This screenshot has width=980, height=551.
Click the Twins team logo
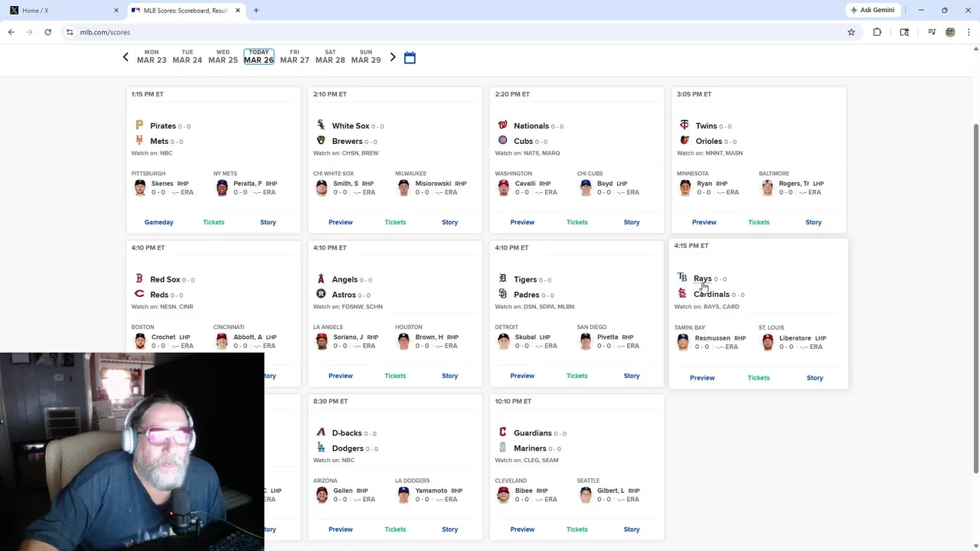click(x=684, y=126)
